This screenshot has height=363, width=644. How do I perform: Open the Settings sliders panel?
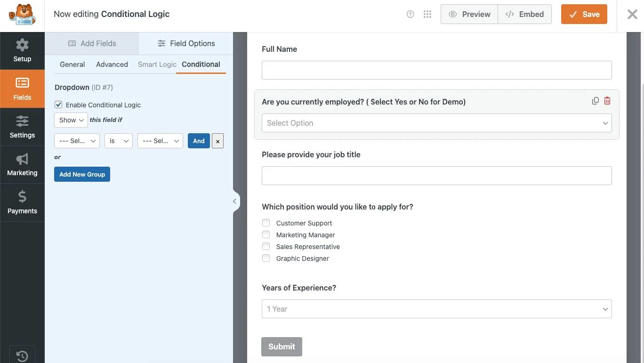click(x=22, y=127)
